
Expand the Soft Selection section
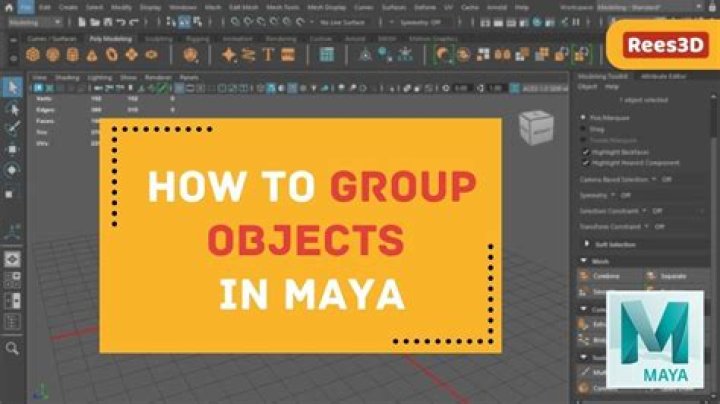tap(586, 244)
